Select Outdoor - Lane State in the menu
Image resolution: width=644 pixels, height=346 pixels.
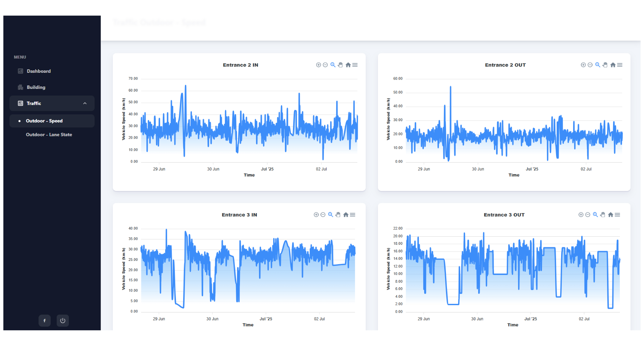tap(49, 134)
